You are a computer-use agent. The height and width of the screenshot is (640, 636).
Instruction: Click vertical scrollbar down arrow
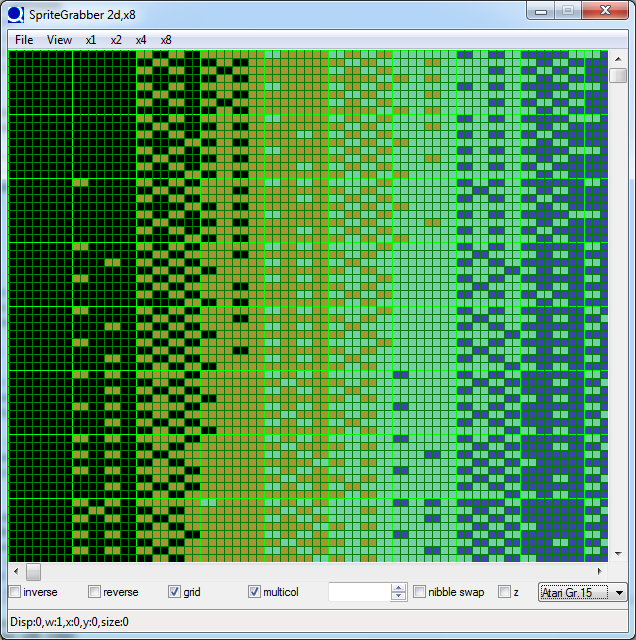tap(618, 554)
